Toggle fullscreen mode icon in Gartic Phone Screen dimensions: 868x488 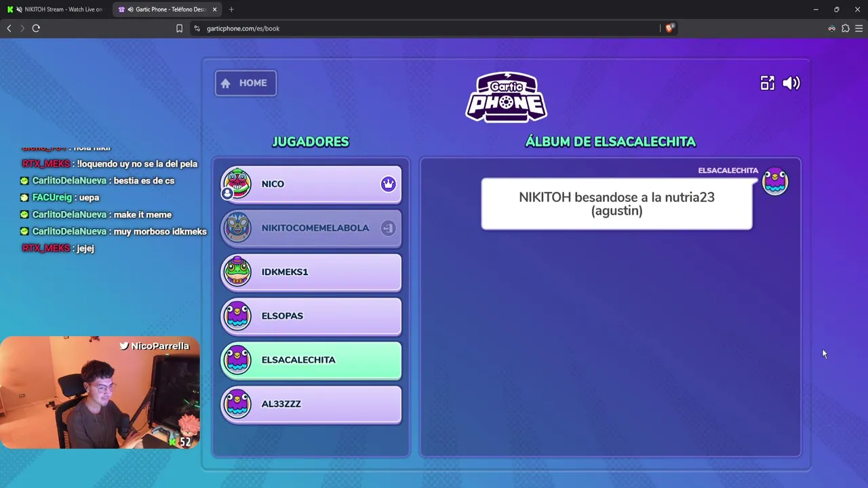tap(767, 83)
